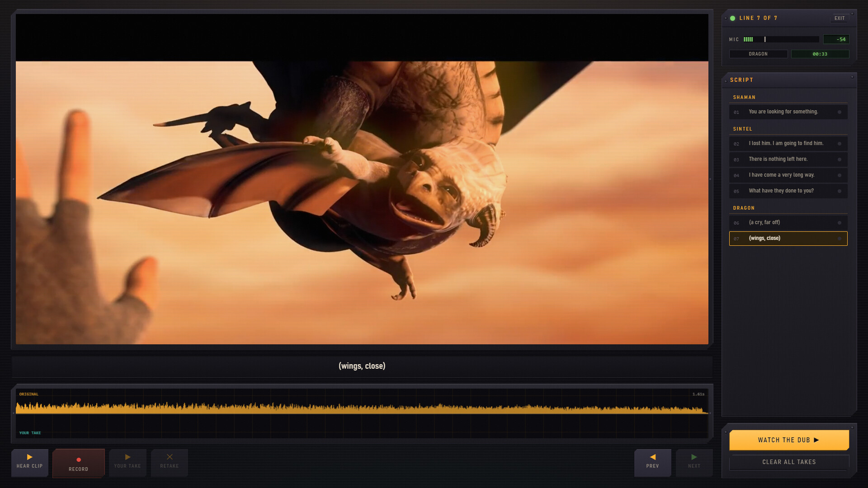This screenshot has height=488, width=868.
Task: Click Clear All Takes
Action: tap(789, 462)
